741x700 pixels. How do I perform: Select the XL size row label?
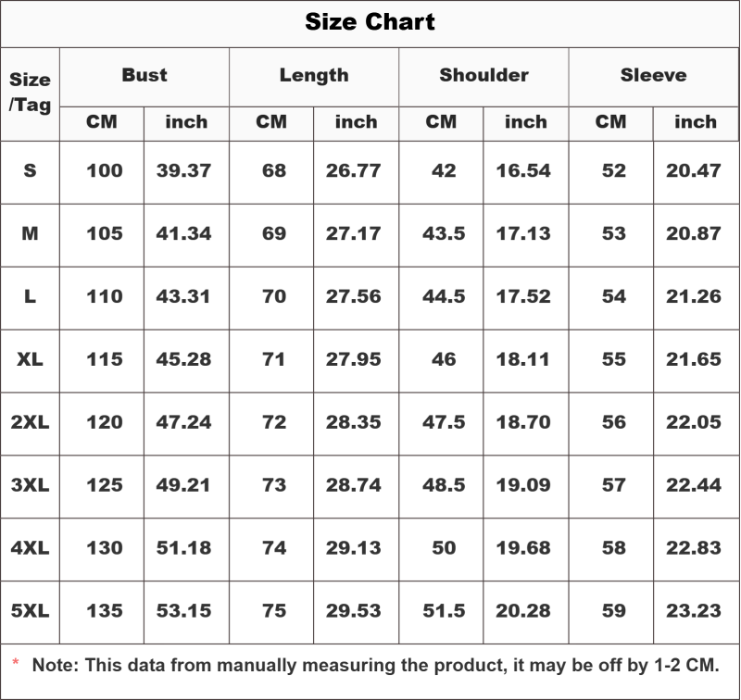30,359
